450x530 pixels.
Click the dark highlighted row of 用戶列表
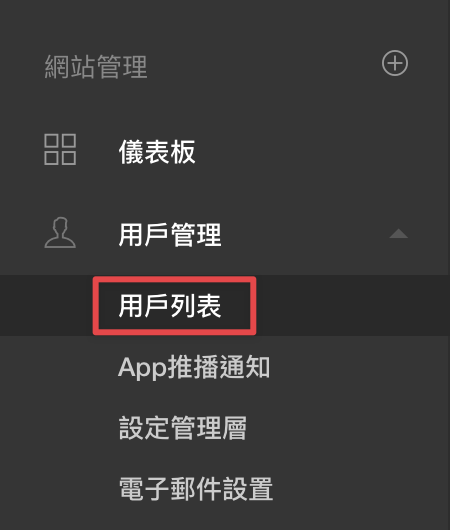pos(225,306)
